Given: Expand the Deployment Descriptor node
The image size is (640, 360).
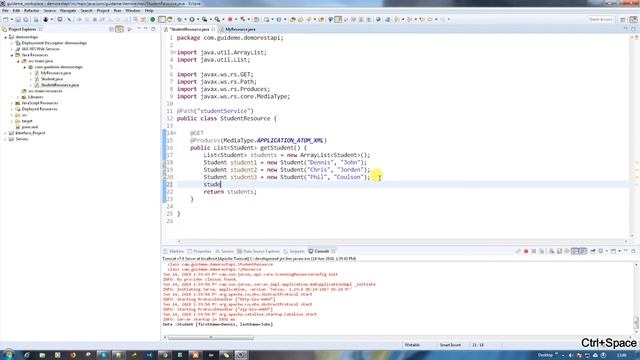Looking at the screenshot, I should pyautogui.click(x=12, y=43).
